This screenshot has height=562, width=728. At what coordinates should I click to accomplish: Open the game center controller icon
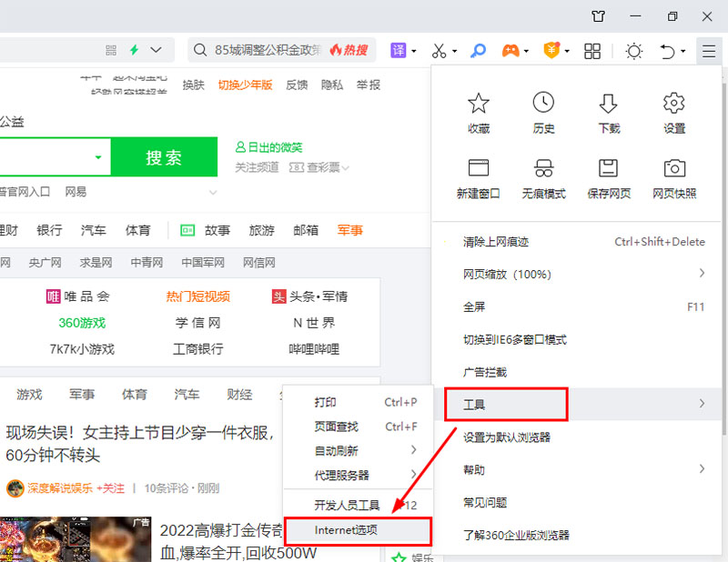click(x=511, y=51)
